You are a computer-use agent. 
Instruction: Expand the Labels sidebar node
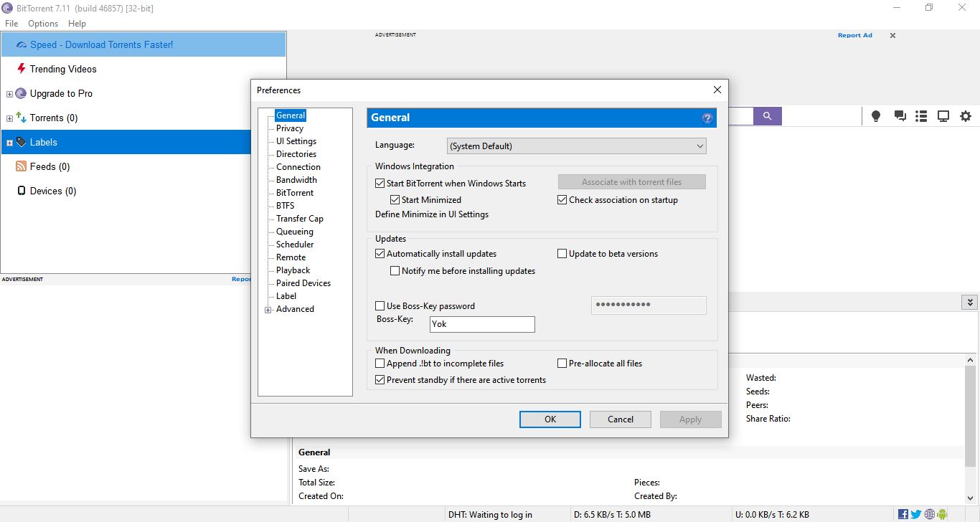tap(9, 143)
